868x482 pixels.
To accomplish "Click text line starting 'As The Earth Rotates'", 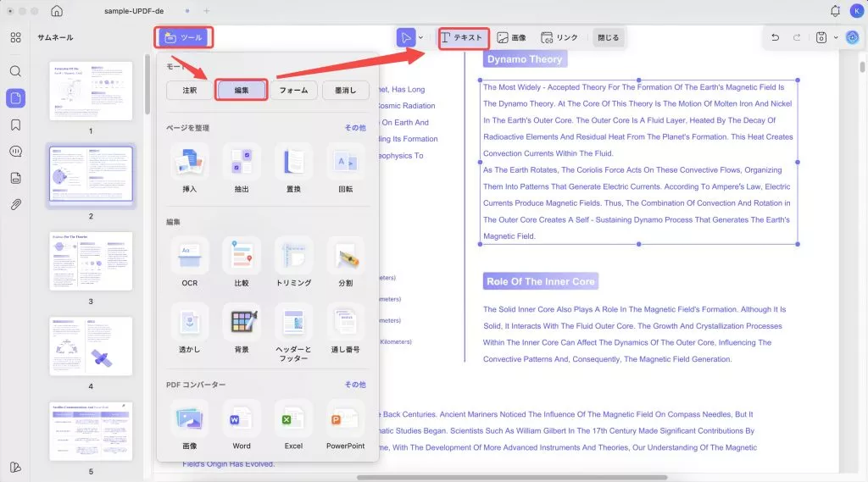I will click(632, 170).
